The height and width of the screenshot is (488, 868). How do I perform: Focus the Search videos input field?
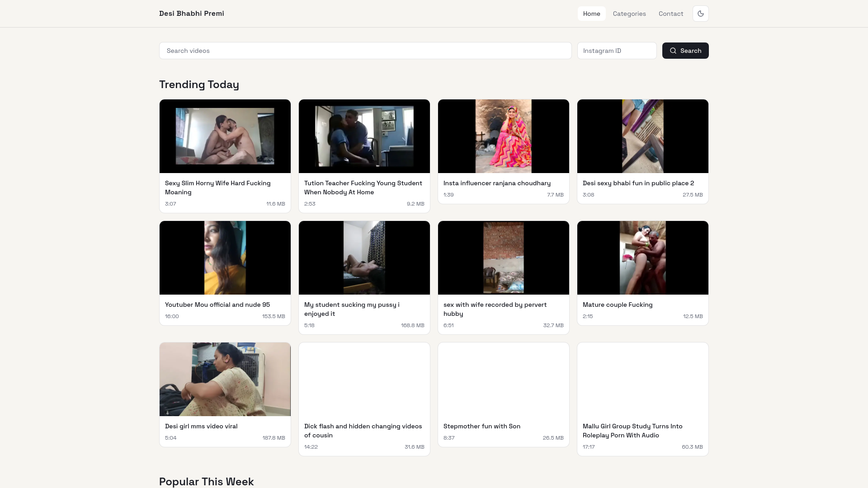365,51
